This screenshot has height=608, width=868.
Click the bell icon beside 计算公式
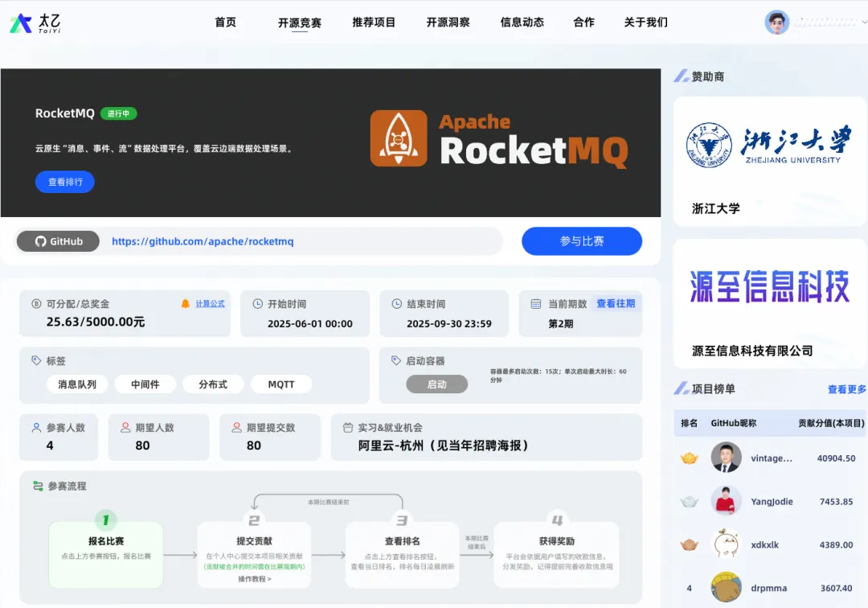[x=186, y=303]
